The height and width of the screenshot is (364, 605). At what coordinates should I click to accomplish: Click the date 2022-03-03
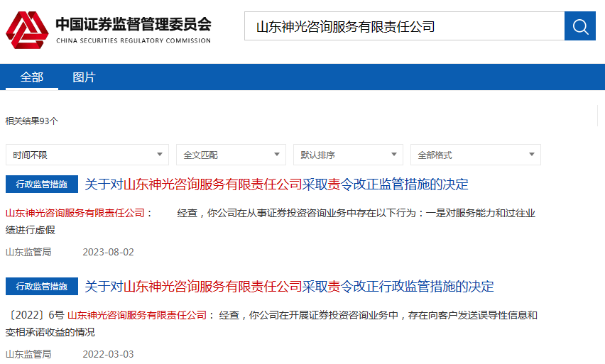(108, 354)
